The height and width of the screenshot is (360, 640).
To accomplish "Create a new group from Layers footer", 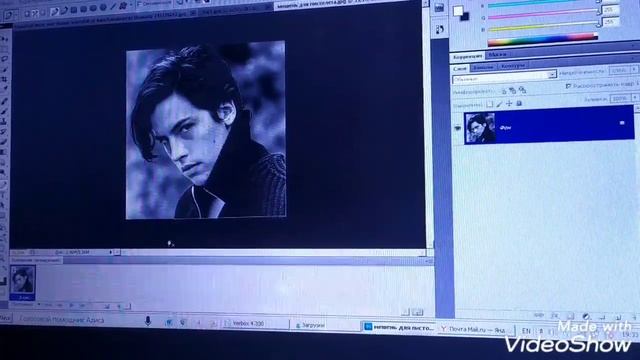I will 602,317.
